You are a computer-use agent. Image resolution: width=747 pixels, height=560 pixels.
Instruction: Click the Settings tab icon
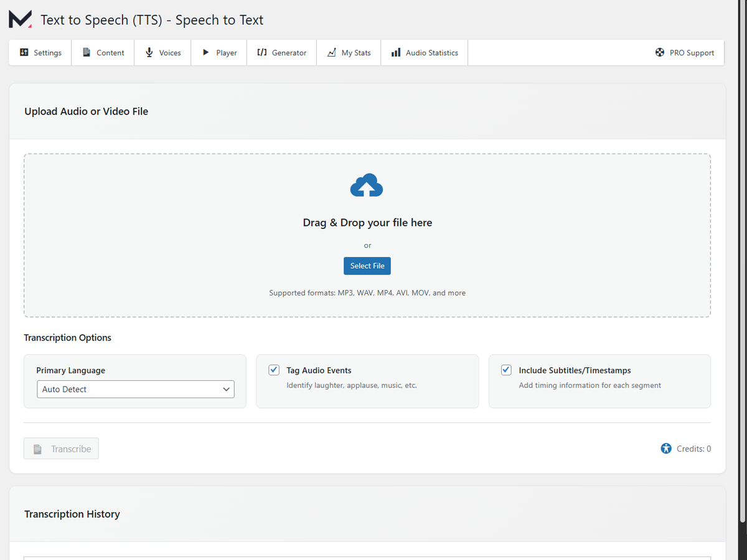click(24, 52)
